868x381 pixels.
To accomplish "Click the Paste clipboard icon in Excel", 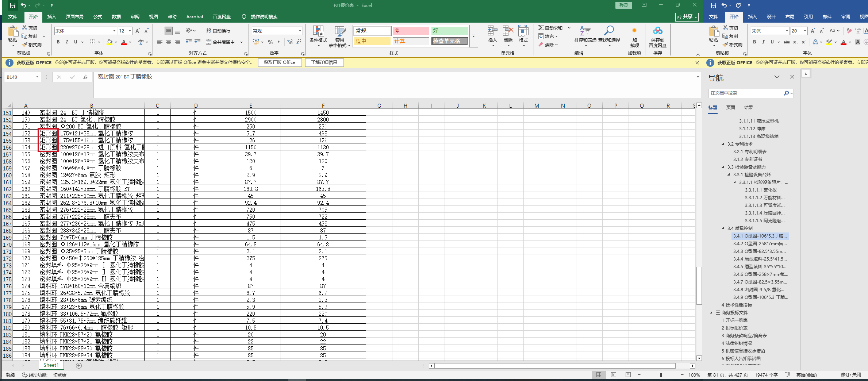I will 13,31.
